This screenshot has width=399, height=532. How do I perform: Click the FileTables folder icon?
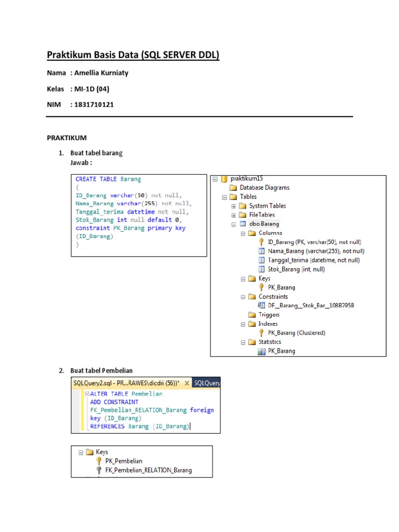(243, 215)
